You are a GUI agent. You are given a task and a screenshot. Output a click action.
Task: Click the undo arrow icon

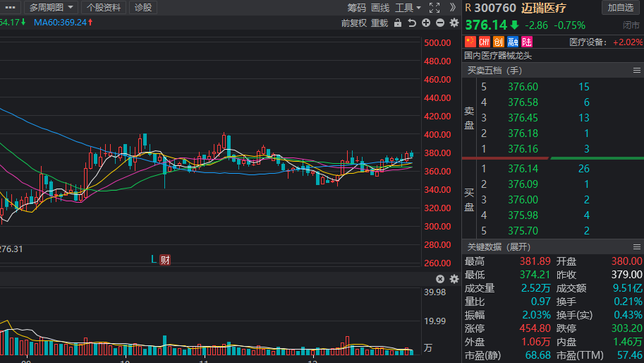click(411, 23)
